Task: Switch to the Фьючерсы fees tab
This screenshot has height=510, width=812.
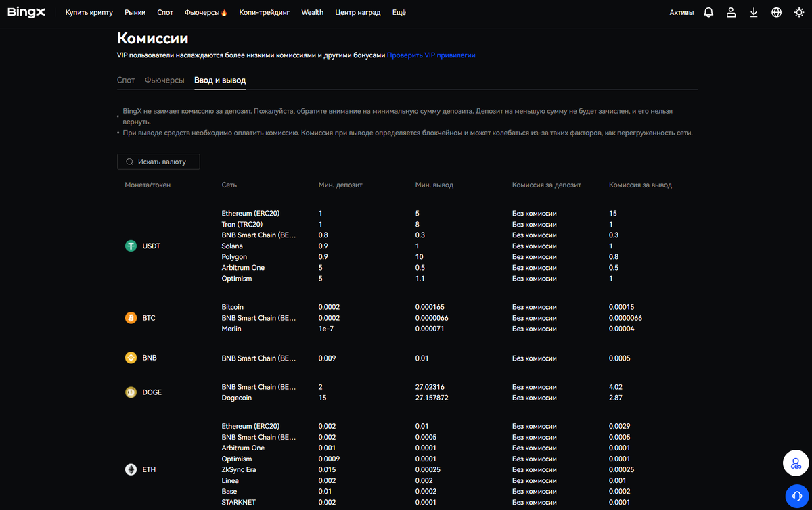Action: (x=164, y=80)
